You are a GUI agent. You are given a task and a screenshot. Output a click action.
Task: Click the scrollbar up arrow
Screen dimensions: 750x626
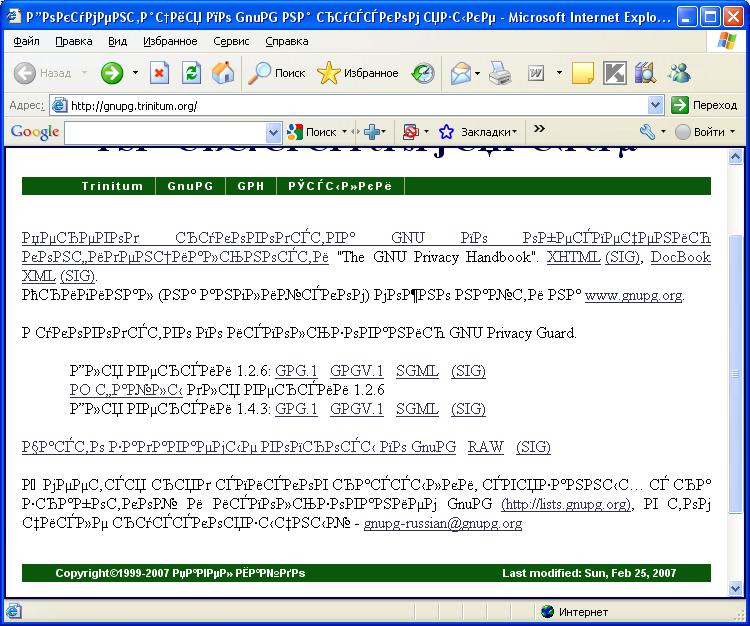pyautogui.click(x=735, y=156)
